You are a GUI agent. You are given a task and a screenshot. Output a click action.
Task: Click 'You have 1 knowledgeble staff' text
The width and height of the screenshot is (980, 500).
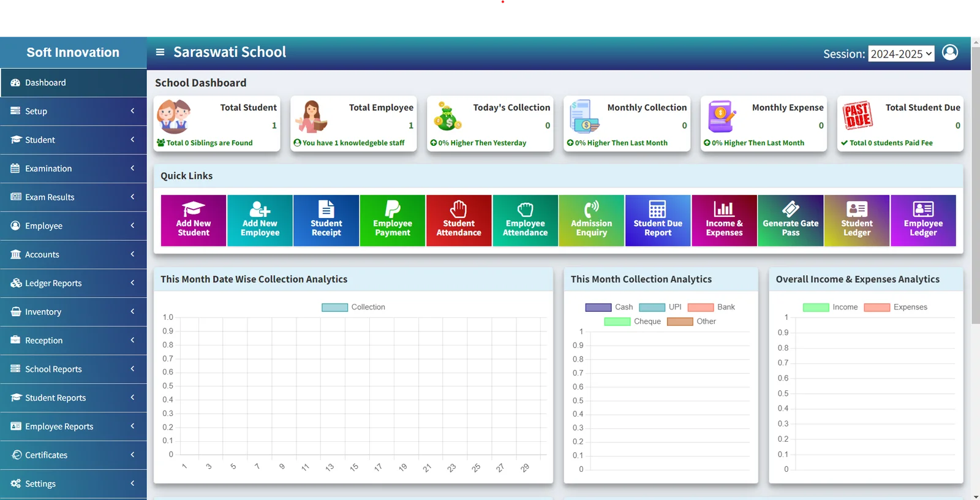tap(353, 143)
